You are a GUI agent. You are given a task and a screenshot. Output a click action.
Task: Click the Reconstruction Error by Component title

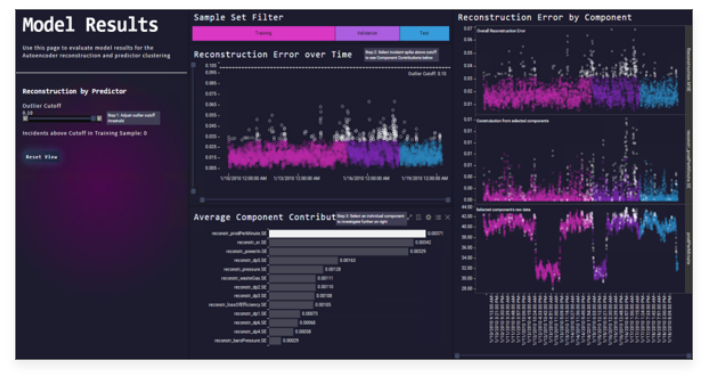coord(545,18)
